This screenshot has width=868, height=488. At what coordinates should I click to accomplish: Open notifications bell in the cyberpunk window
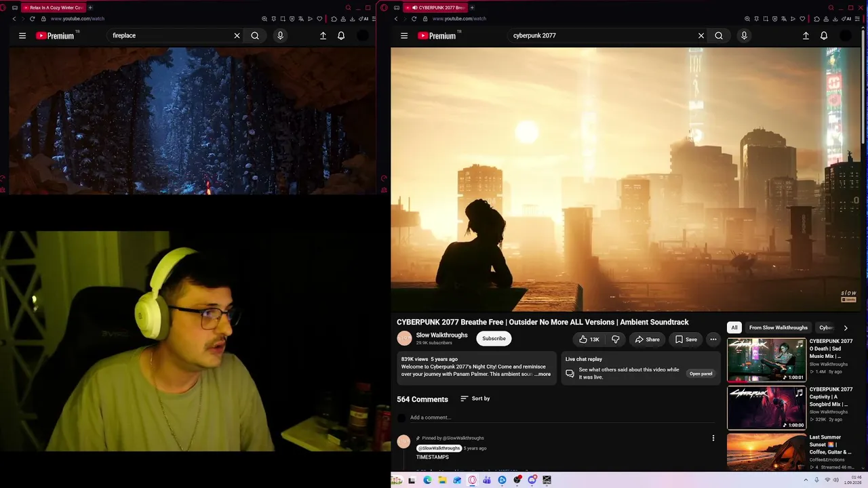tap(824, 36)
